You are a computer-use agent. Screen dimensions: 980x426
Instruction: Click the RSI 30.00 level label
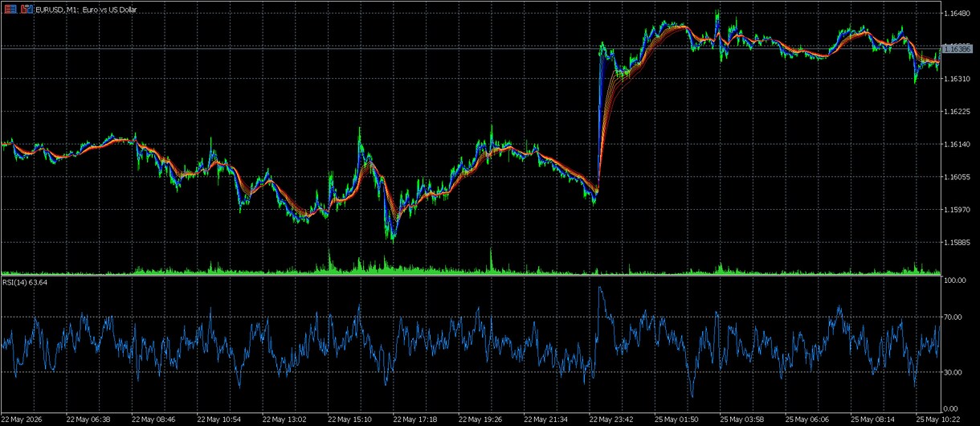coord(954,372)
